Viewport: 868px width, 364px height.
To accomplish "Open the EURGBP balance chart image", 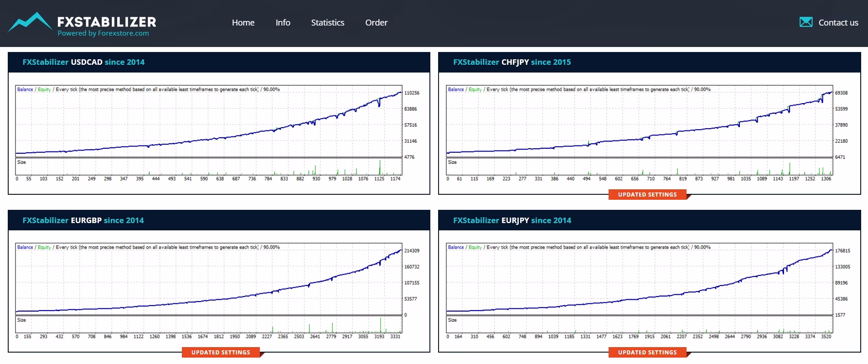I will pyautogui.click(x=218, y=291).
